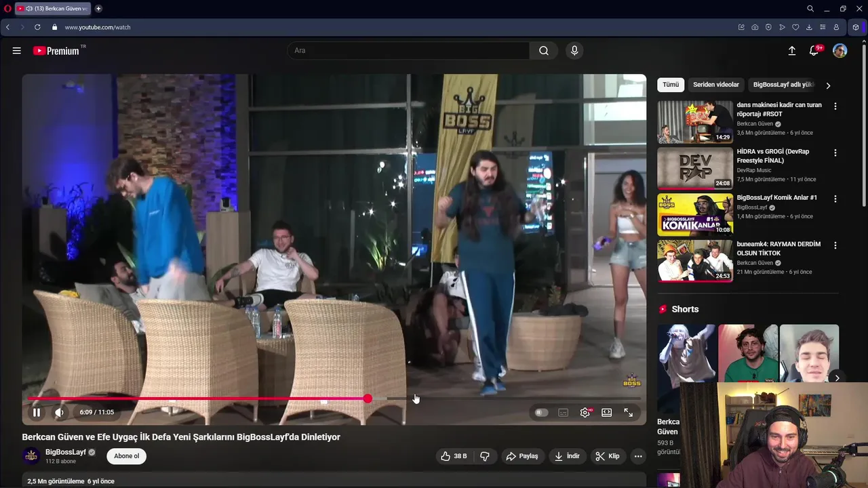This screenshot has width=868, height=488.
Task: Select the Berkcan Güven browser tab
Action: pos(53,9)
